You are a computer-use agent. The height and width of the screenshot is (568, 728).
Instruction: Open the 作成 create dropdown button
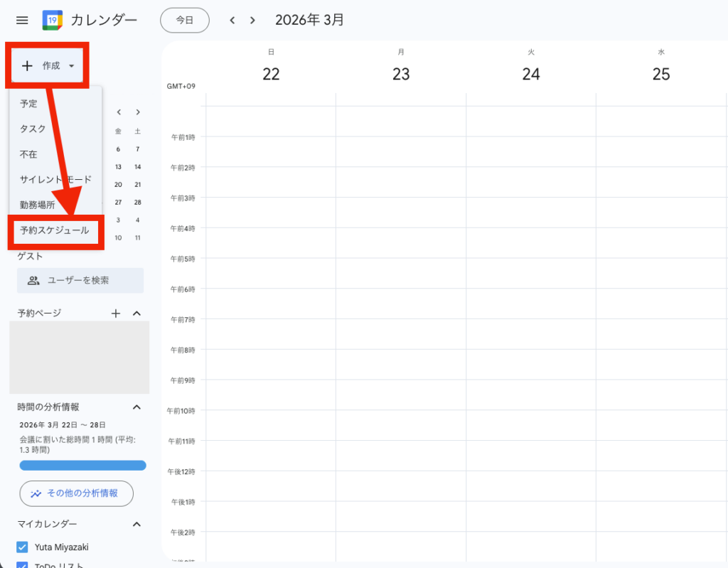pyautogui.click(x=48, y=66)
